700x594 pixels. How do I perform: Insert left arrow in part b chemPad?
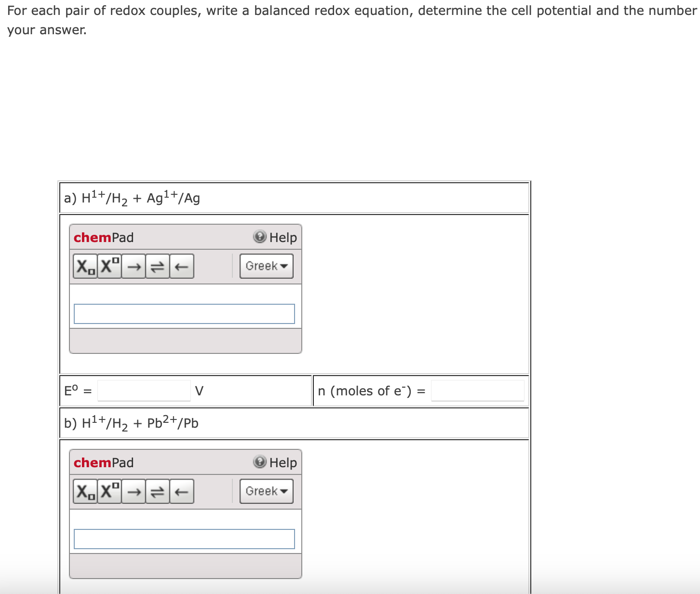[x=182, y=491]
